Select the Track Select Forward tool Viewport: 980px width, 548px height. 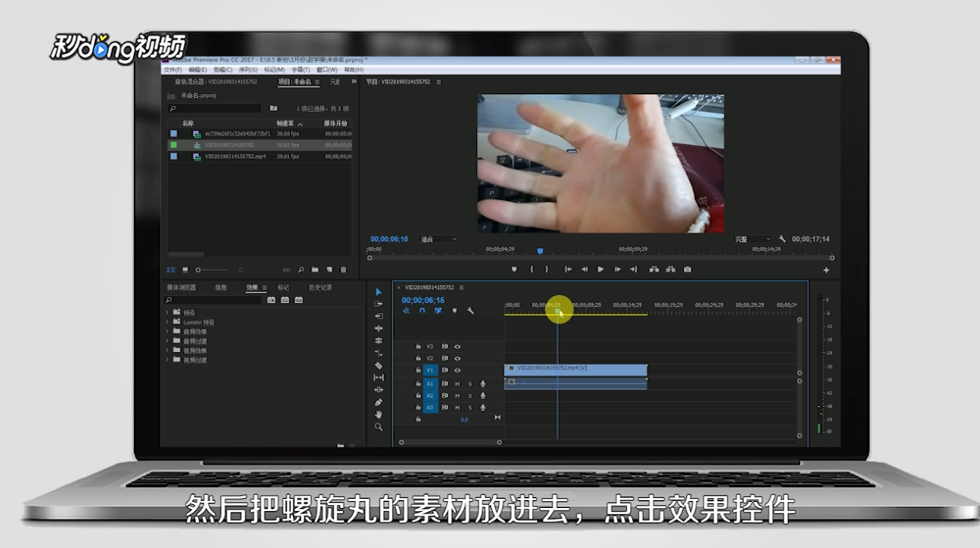[x=379, y=304]
